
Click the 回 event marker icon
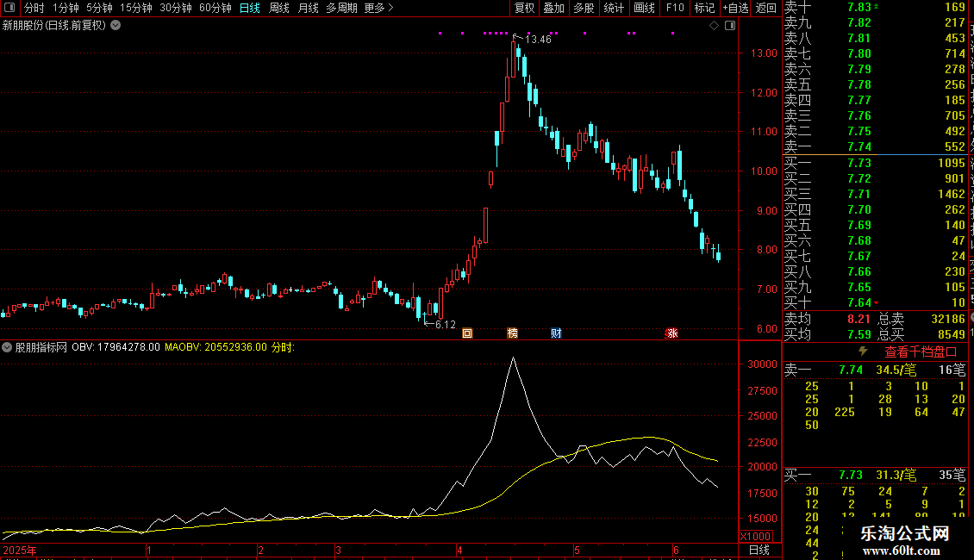[467, 333]
